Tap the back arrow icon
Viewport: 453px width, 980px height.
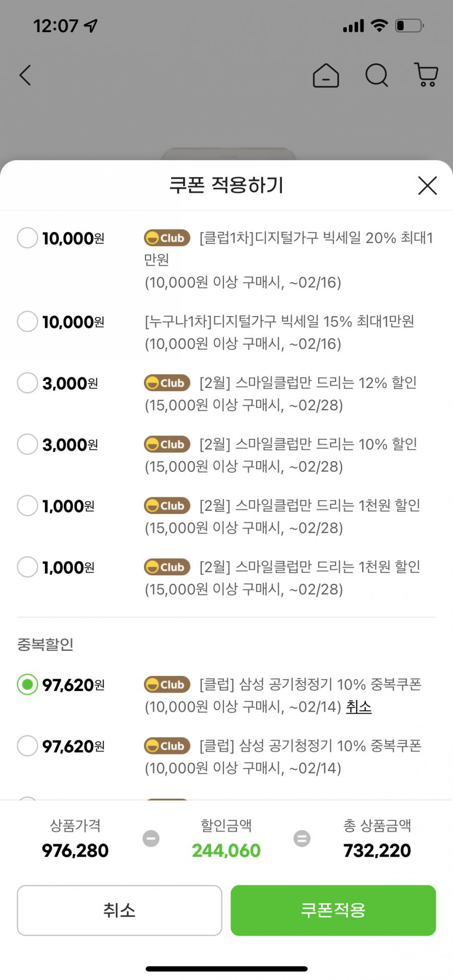pos(25,76)
